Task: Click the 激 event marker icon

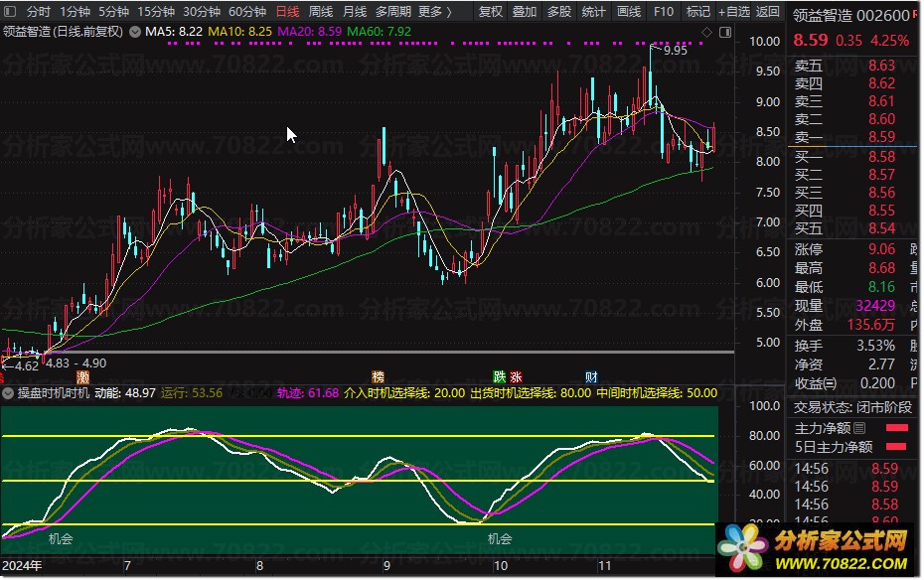Action: point(83,376)
